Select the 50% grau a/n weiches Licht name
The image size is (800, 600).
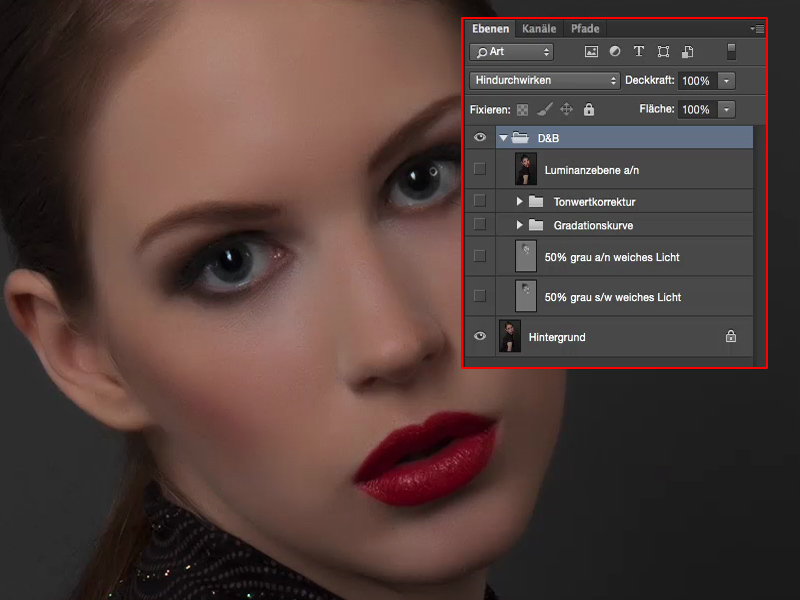612,257
